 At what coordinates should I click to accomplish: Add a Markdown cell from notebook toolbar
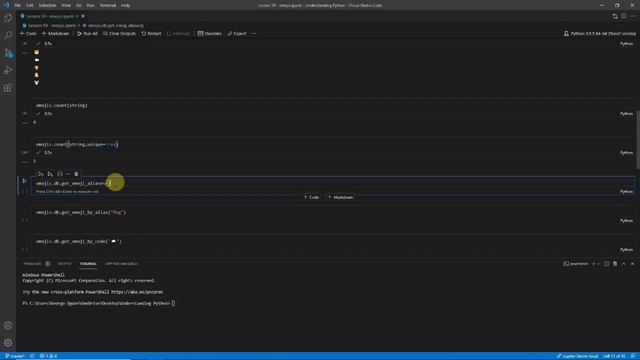56,33
